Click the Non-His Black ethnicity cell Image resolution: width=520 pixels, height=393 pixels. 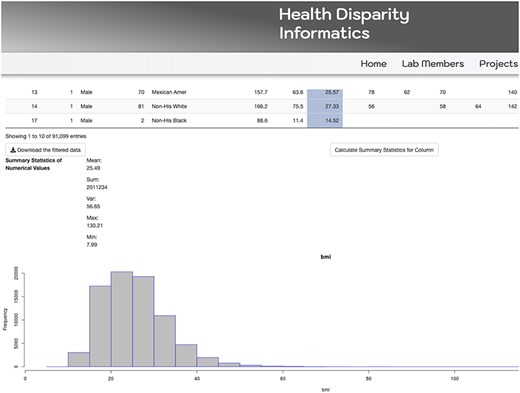point(169,121)
